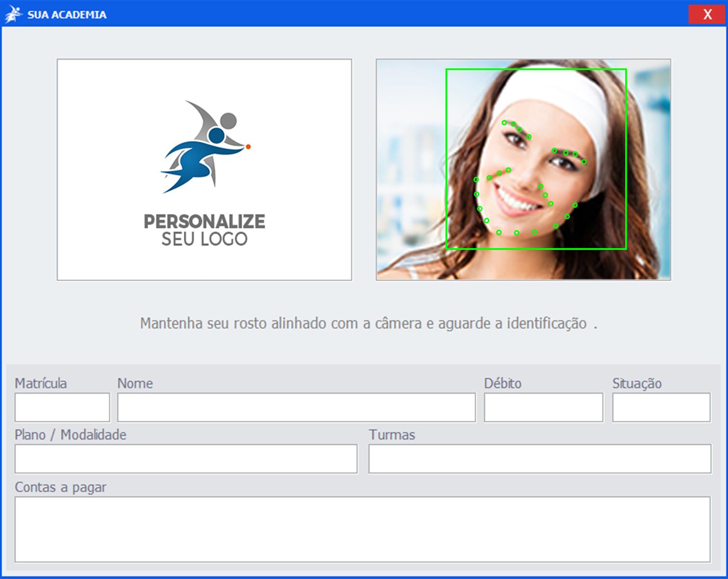Click the 'Matrícula' label

pyautogui.click(x=41, y=383)
